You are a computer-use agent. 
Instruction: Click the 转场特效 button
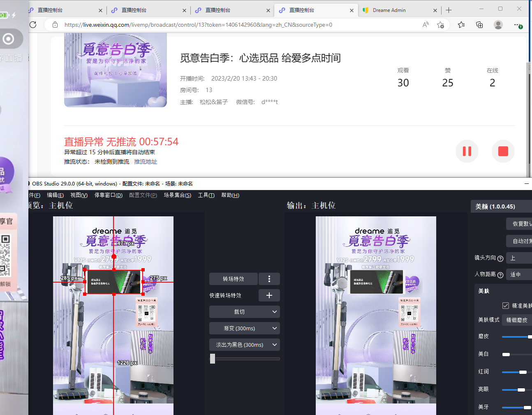(234, 279)
